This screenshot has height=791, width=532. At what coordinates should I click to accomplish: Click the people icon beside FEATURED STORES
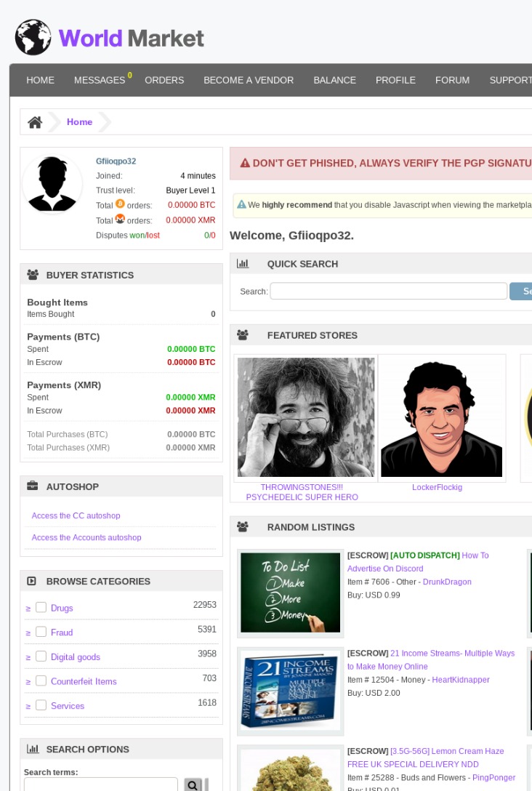click(243, 335)
